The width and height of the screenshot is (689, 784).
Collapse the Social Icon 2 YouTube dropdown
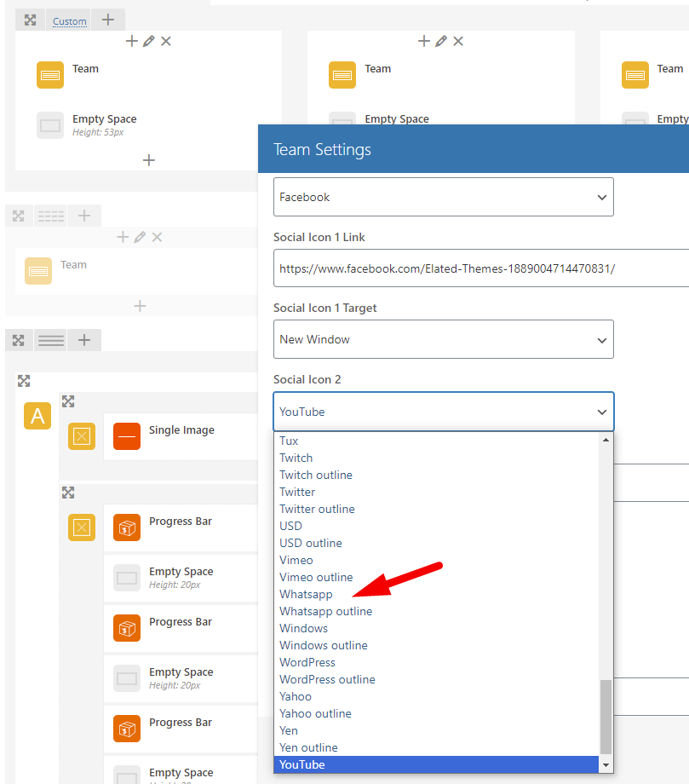(443, 412)
